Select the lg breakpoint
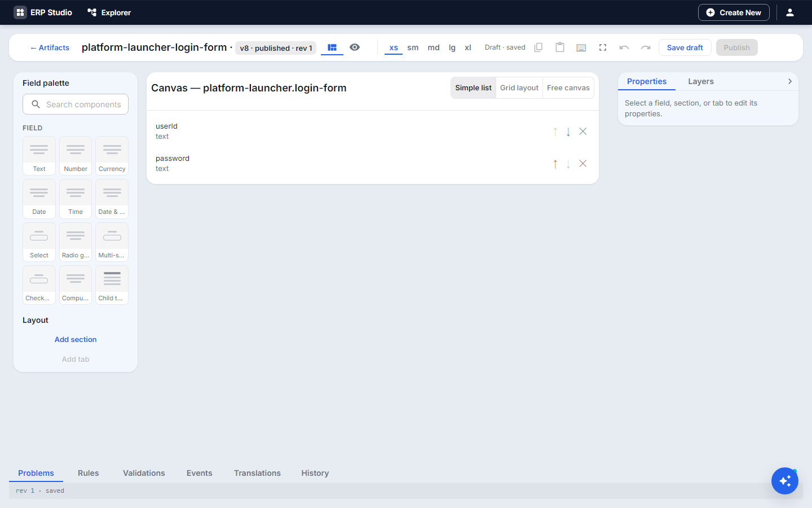The height and width of the screenshot is (508, 812). coord(452,48)
